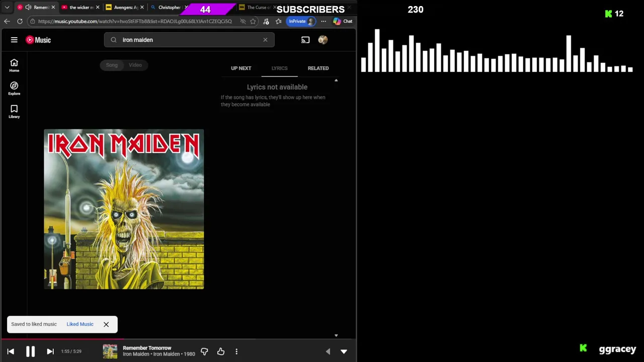Click the music.youtube.com address bar
The width and height of the screenshot is (644, 362).
(135, 21)
